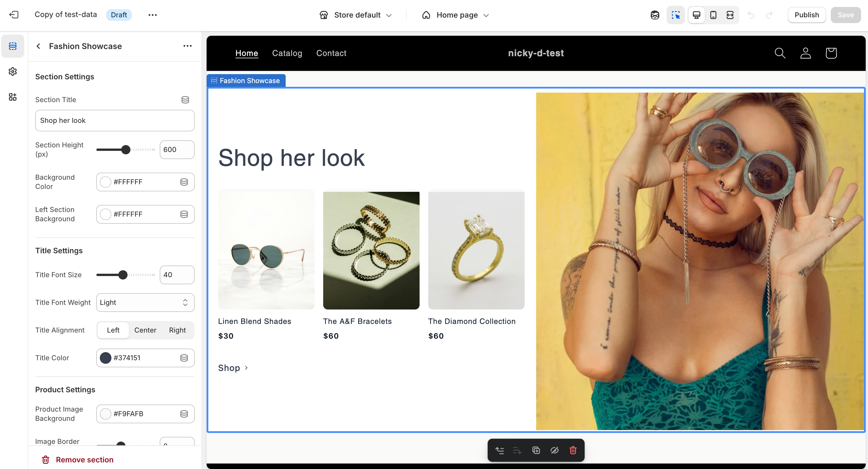Click the Section Title text field

pyautogui.click(x=115, y=121)
